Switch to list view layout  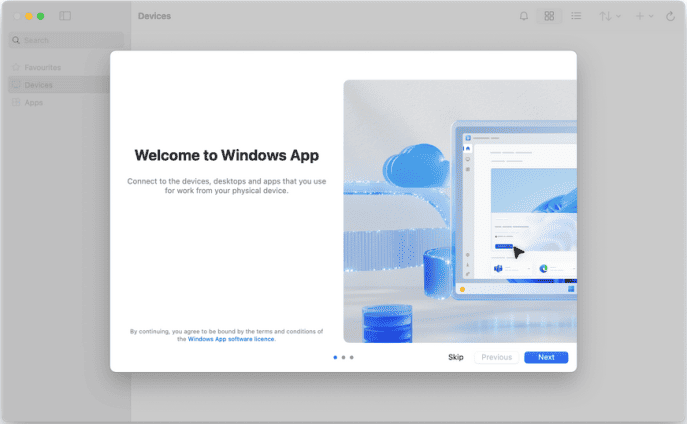coord(576,16)
